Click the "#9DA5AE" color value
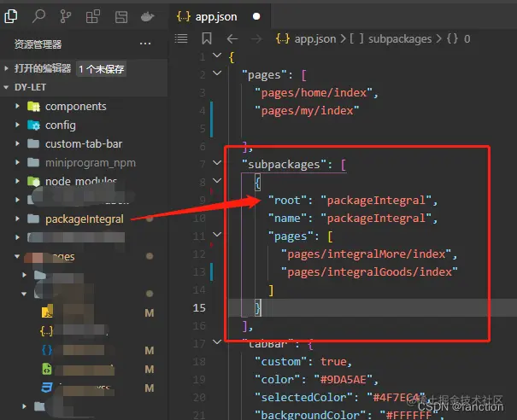 pyautogui.click(x=344, y=380)
